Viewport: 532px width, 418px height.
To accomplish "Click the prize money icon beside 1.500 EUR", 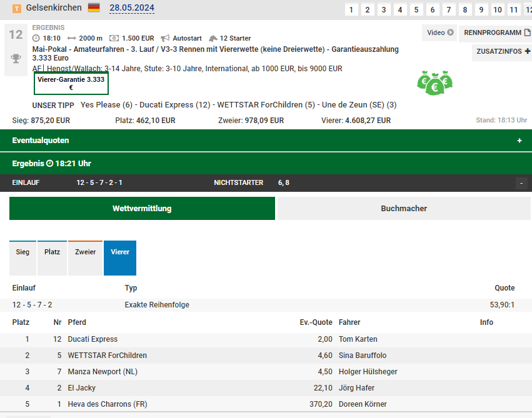I will click(x=114, y=38).
